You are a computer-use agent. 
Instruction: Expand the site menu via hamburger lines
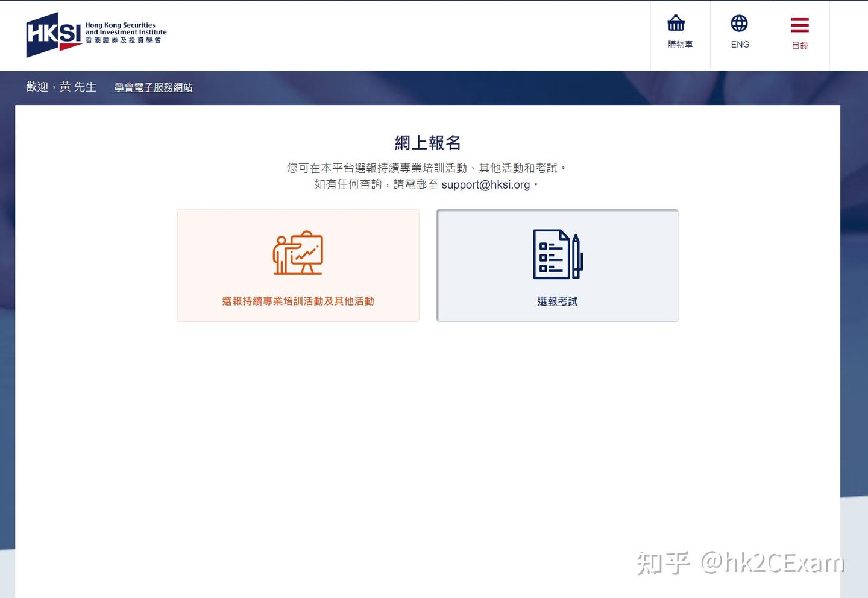click(x=800, y=24)
